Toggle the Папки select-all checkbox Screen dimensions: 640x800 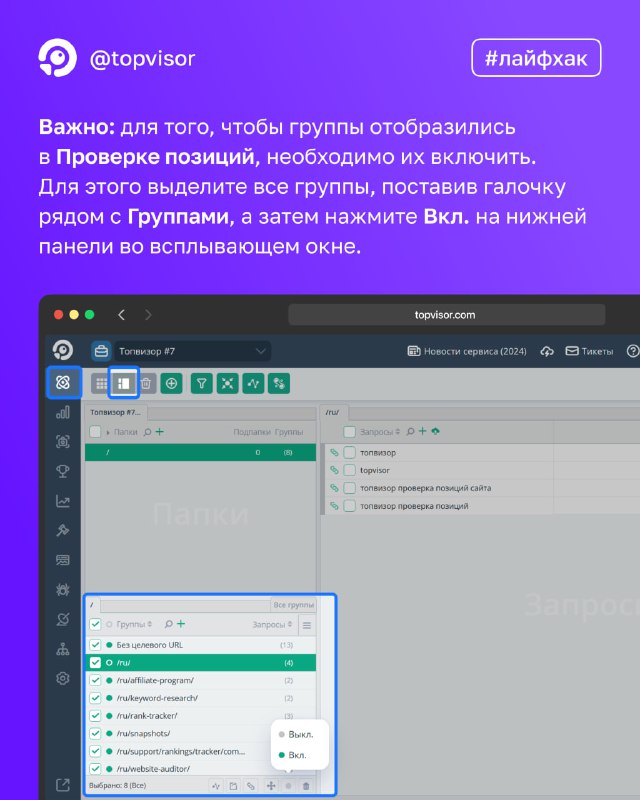(95, 432)
